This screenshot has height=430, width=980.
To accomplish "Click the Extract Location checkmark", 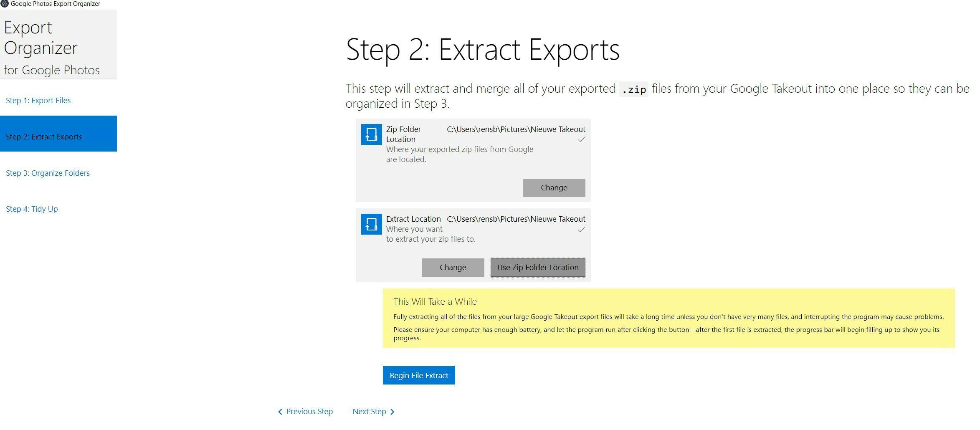I will point(581,229).
